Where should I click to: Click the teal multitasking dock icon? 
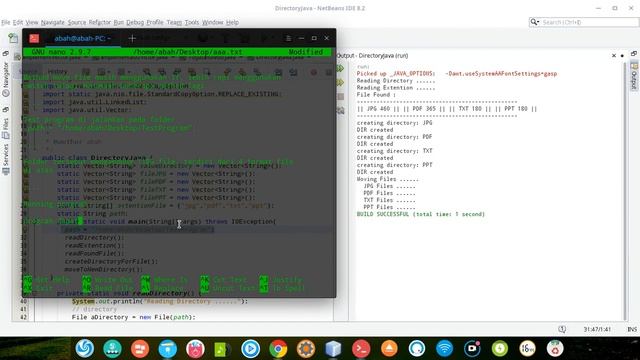112,349
